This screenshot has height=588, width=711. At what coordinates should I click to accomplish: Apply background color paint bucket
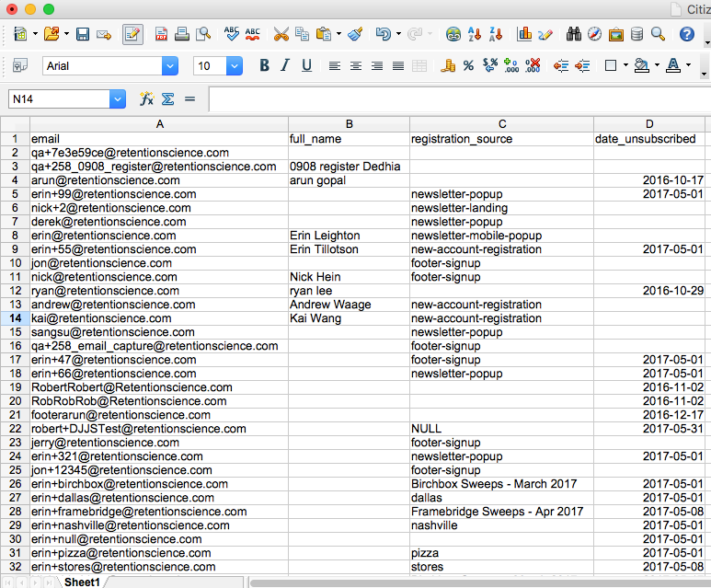(x=641, y=65)
